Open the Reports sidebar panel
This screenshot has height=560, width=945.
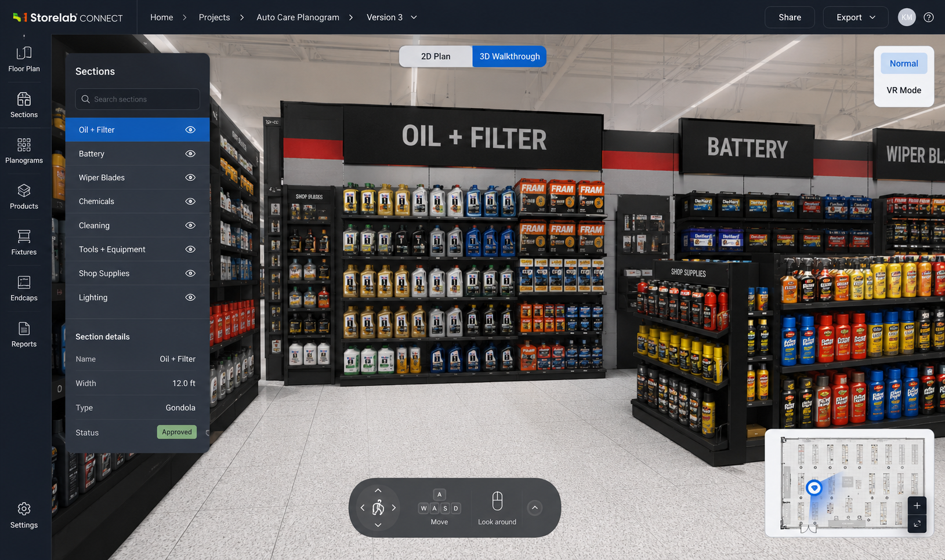tap(24, 334)
